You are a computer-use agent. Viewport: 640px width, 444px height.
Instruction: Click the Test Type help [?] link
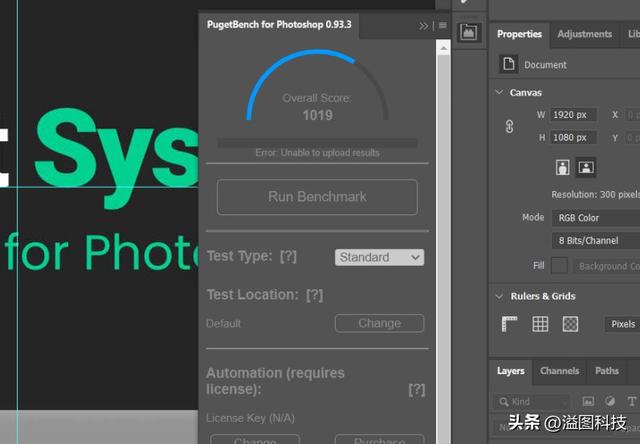tap(288, 256)
